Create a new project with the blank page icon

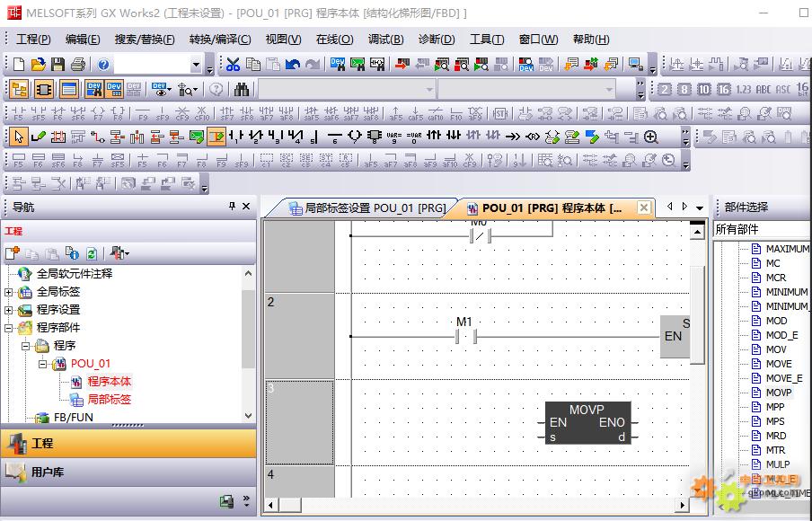[x=19, y=64]
